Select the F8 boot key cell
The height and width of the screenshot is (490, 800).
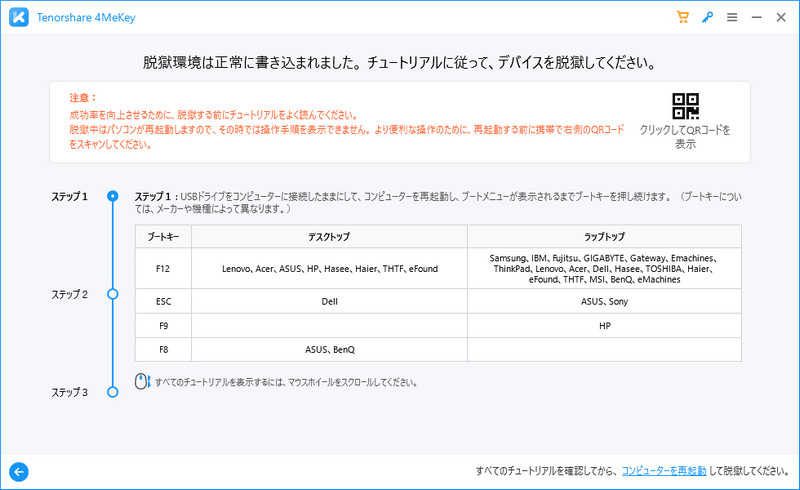[163, 350]
